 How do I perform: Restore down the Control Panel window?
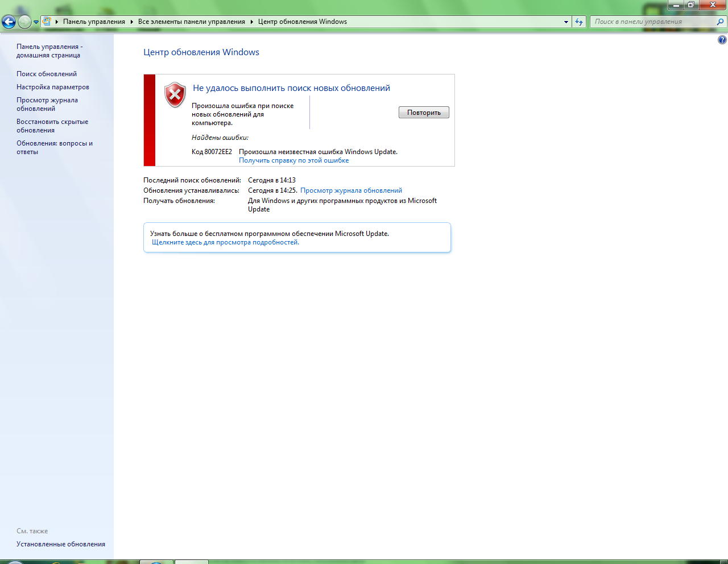coord(691,5)
